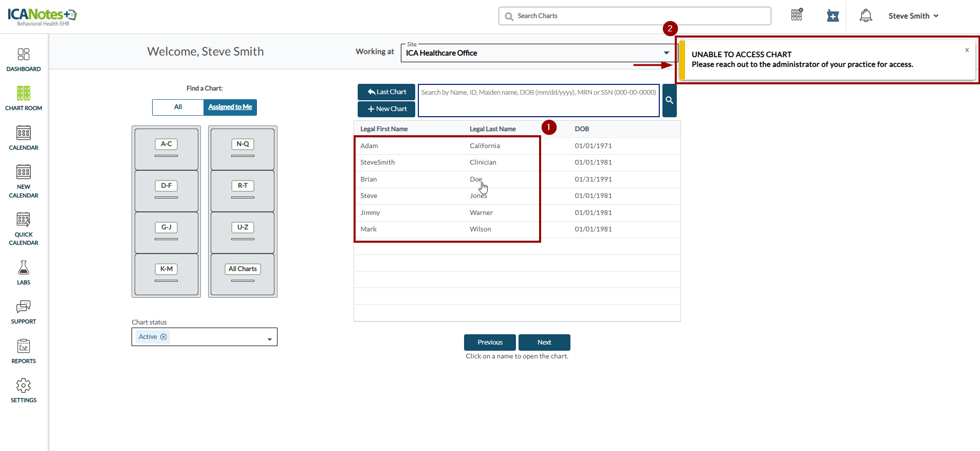
Task: Click the Search Charts field at top
Action: tap(634, 16)
